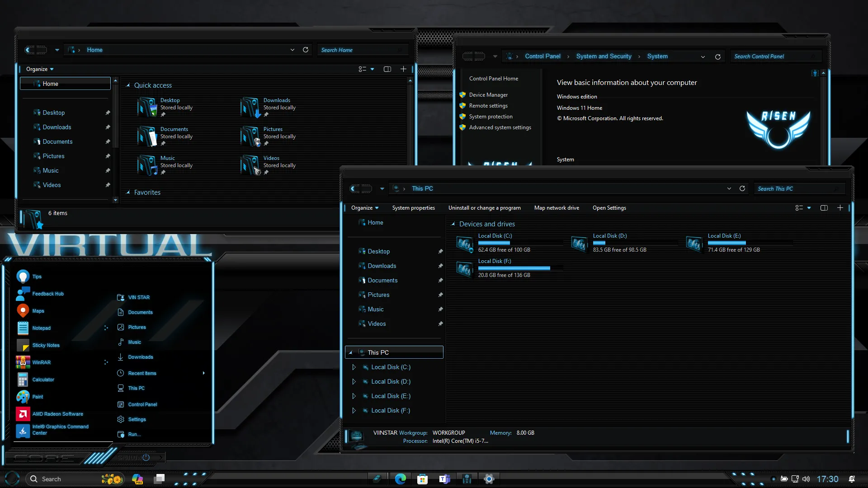The image size is (868, 488).
Task: Open address history dropdown in This PC
Action: [729, 188]
